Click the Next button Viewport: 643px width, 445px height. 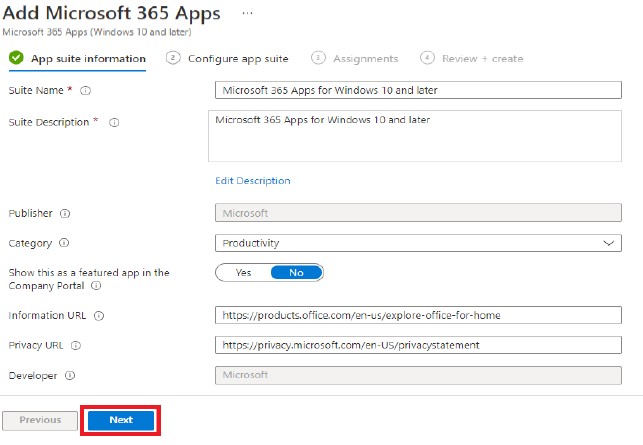point(121,420)
